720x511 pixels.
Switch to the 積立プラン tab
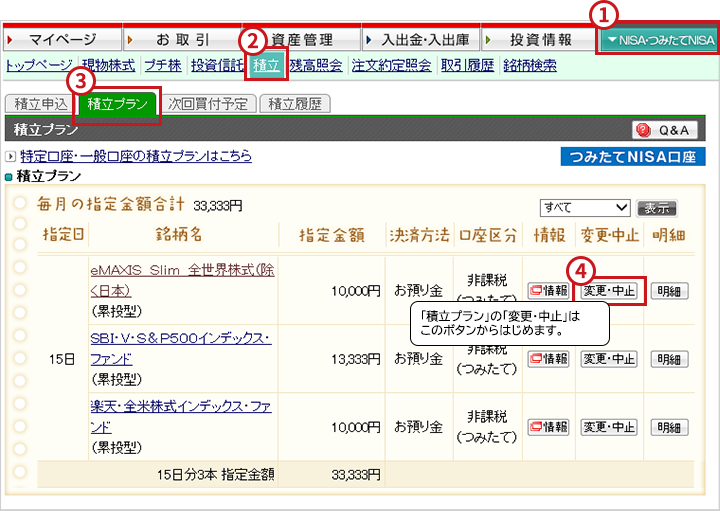point(118,104)
